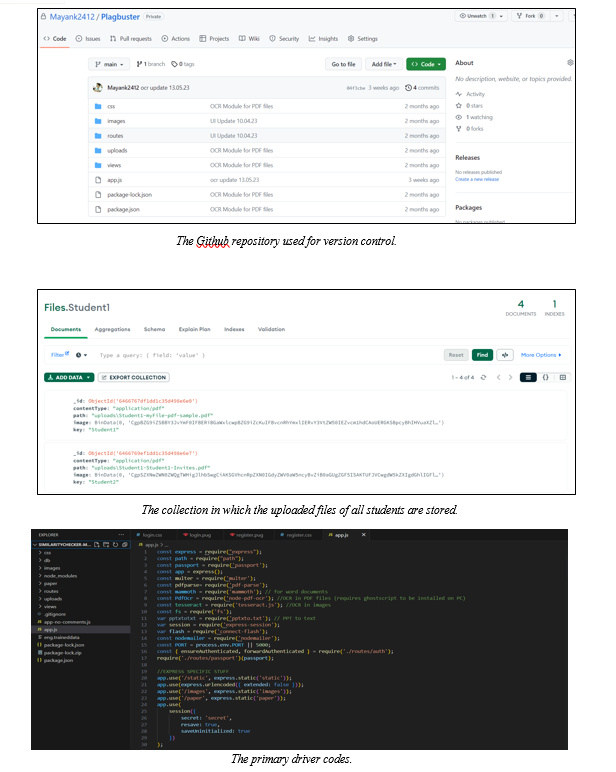Open the images folder in repository list
616x772 pixels.
tap(116, 121)
